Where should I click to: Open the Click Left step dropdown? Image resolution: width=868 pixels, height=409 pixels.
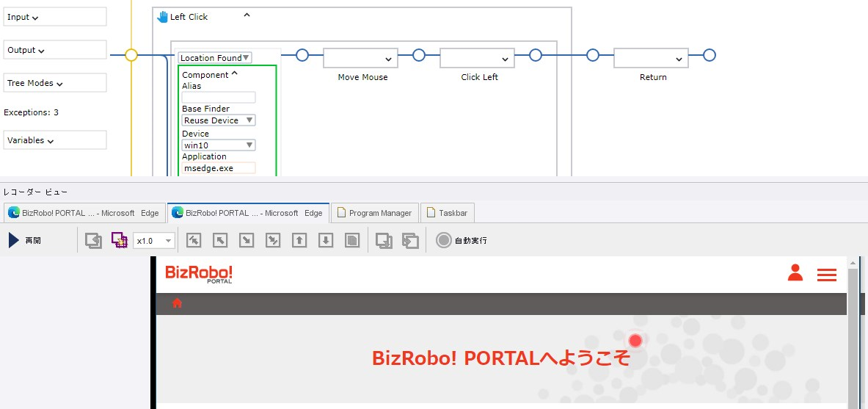477,58
